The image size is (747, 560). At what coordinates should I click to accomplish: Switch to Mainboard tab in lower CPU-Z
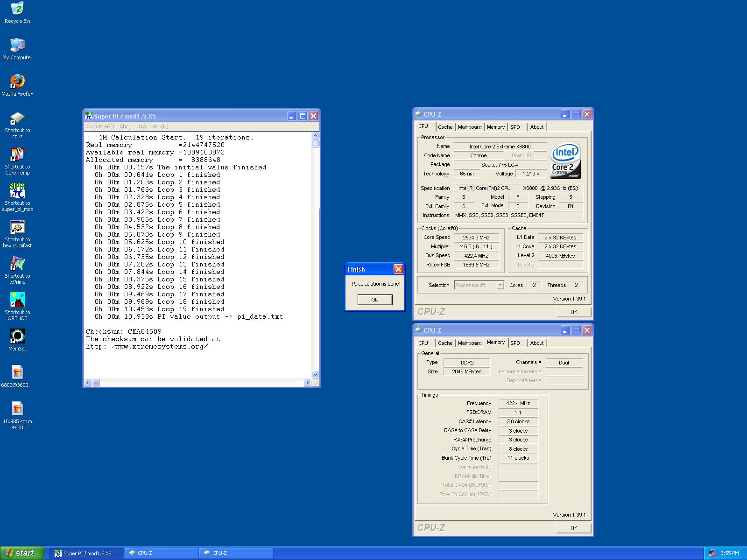[x=469, y=343]
